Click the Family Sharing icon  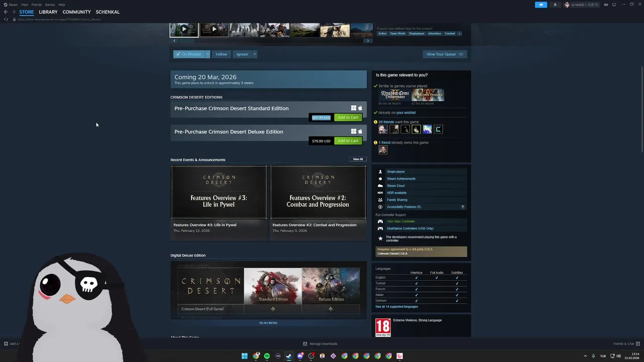380,200
